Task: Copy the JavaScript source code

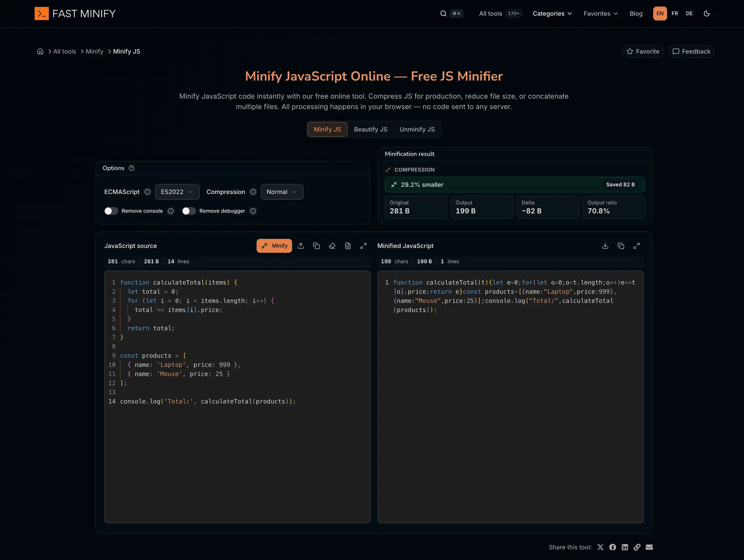Action: pyautogui.click(x=316, y=246)
